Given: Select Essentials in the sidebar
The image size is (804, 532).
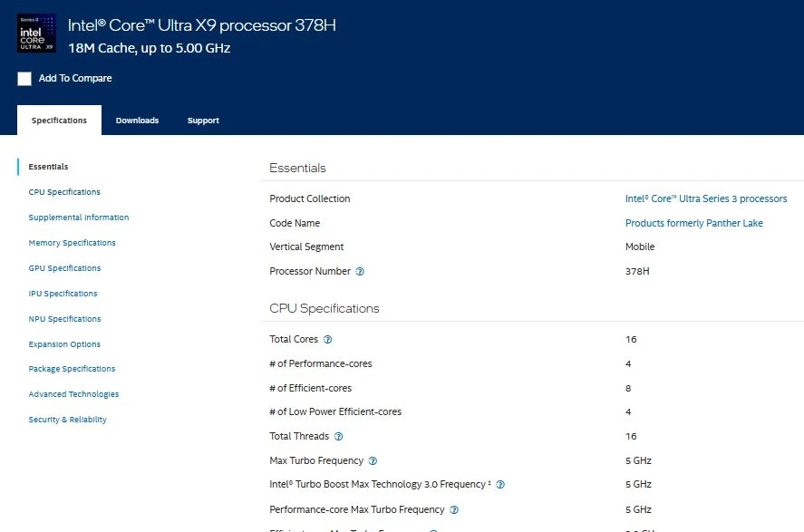Looking at the screenshot, I should click(47, 166).
